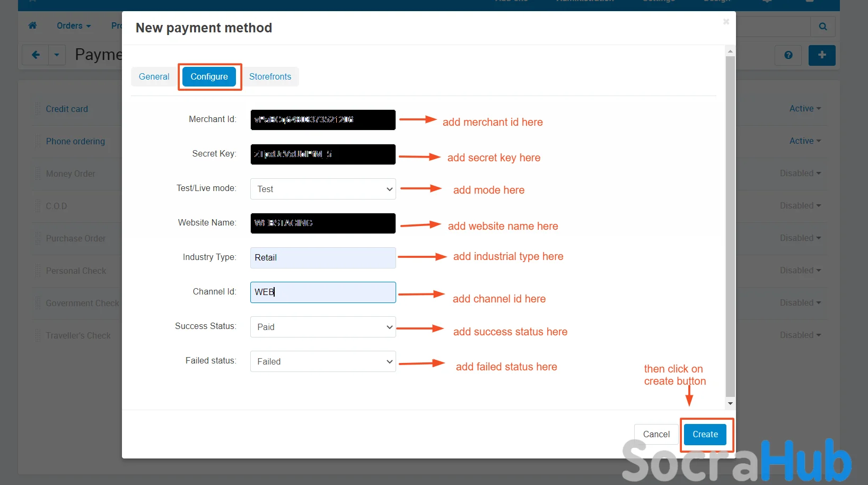Grab the drag handle for Credit card
The height and width of the screenshot is (485, 868).
point(38,109)
